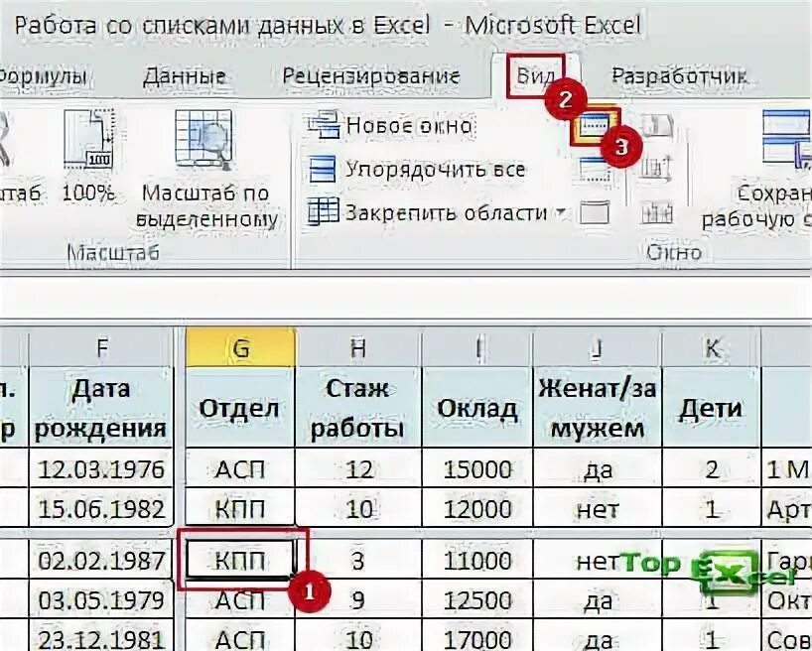Select salary cell 11000

click(x=477, y=561)
